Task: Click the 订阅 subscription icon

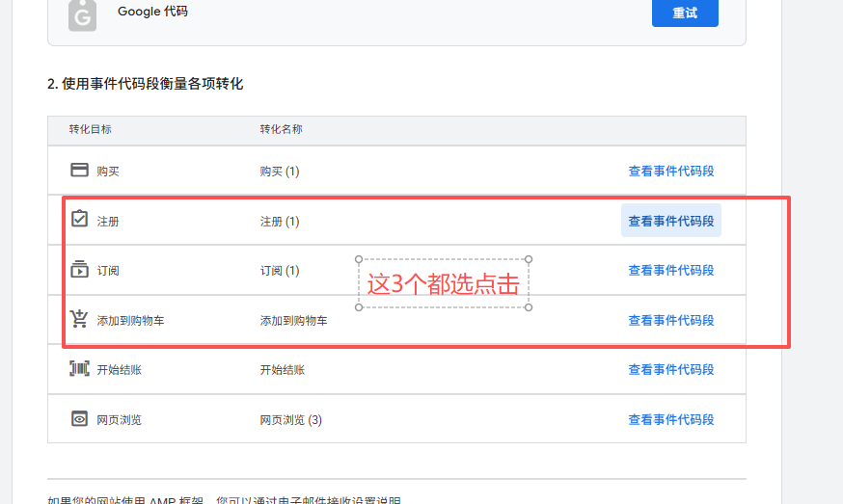Action: pos(79,270)
